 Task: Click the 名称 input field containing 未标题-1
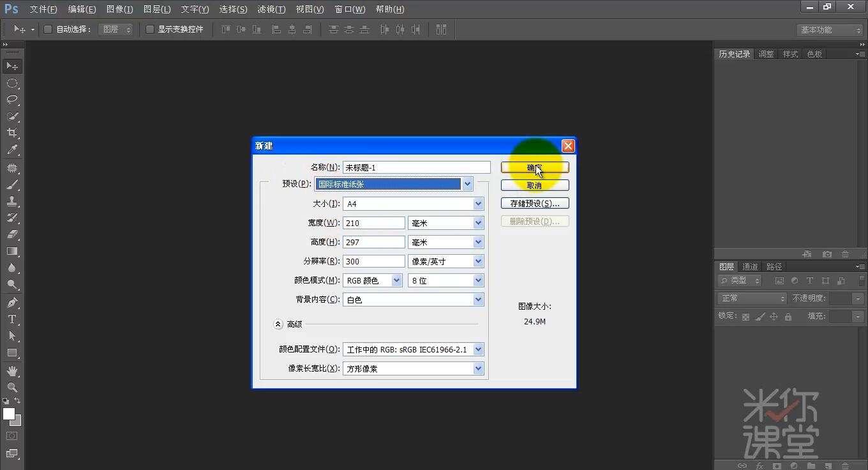415,167
